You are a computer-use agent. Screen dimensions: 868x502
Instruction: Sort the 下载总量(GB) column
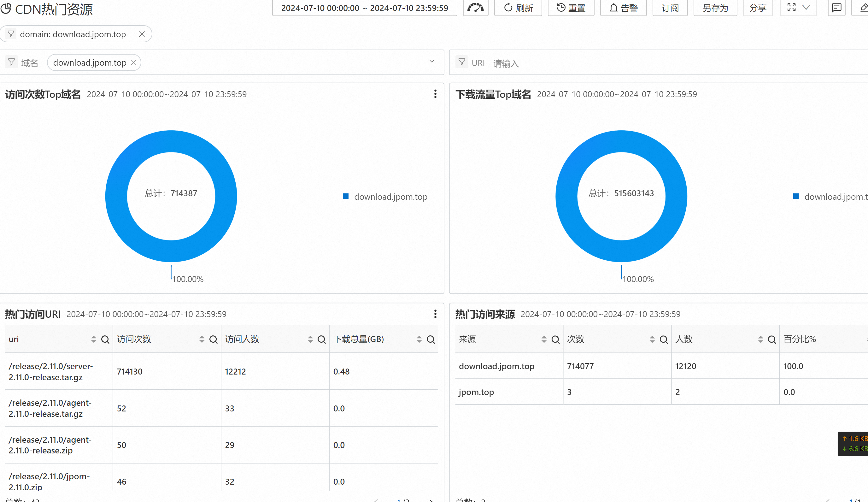(419, 340)
